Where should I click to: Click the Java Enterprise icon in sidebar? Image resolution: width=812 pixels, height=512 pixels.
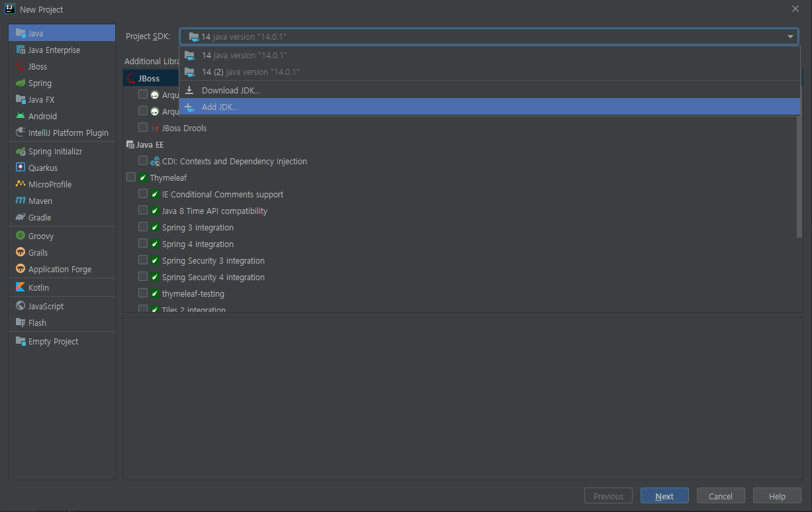[x=21, y=50]
